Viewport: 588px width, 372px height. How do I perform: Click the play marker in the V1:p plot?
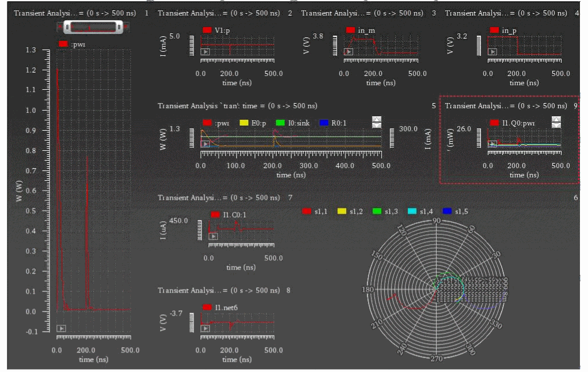tap(205, 52)
